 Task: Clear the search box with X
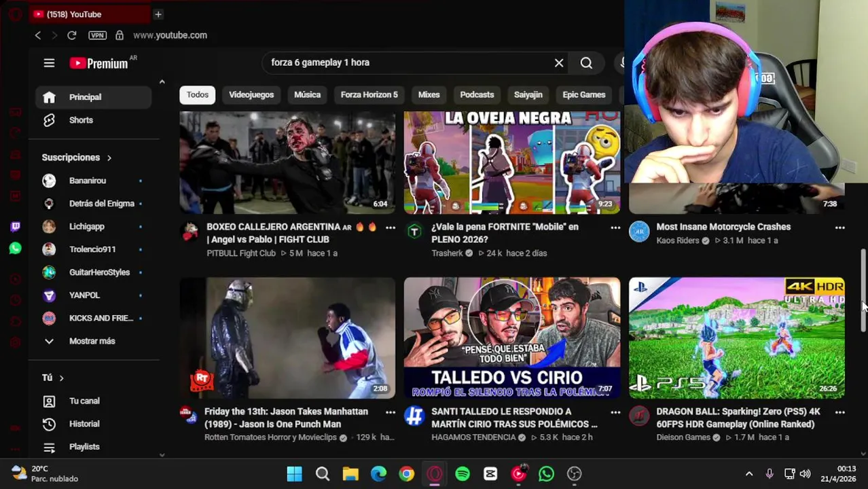[x=559, y=62]
